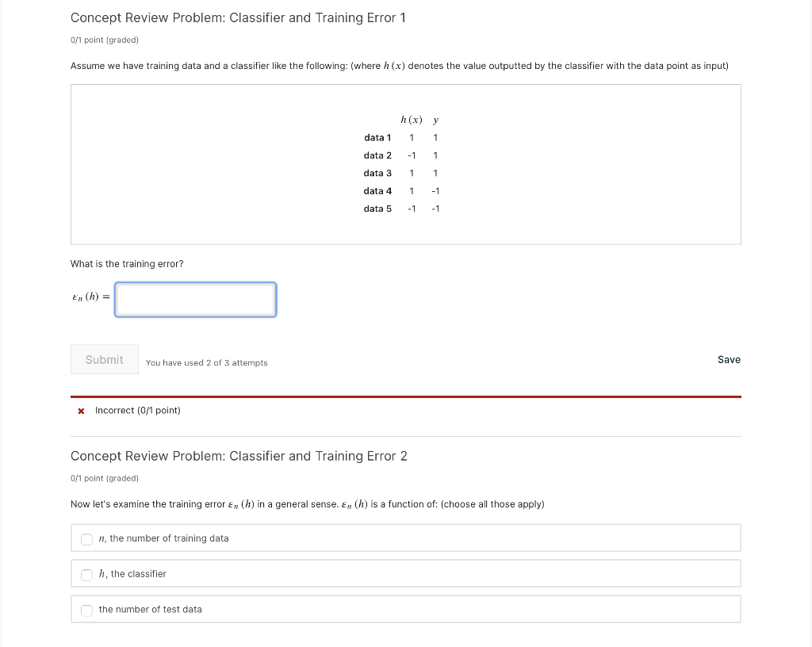Screen dimensions: 812x647
Task: Enable the checkbox for "n, the number of training data"
Action: point(86,539)
